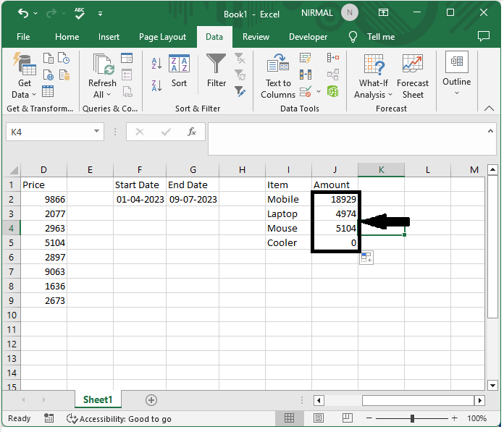Click the Tell me search box

pyautogui.click(x=372, y=37)
